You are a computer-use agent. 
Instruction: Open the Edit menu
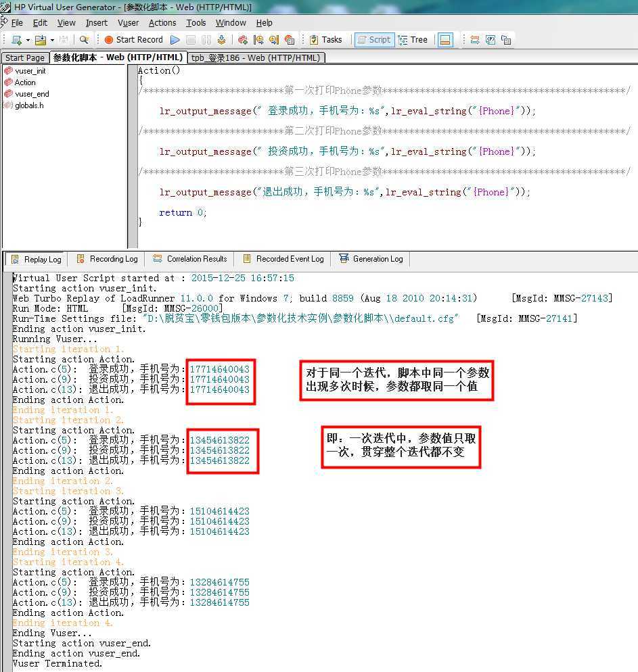[40, 23]
